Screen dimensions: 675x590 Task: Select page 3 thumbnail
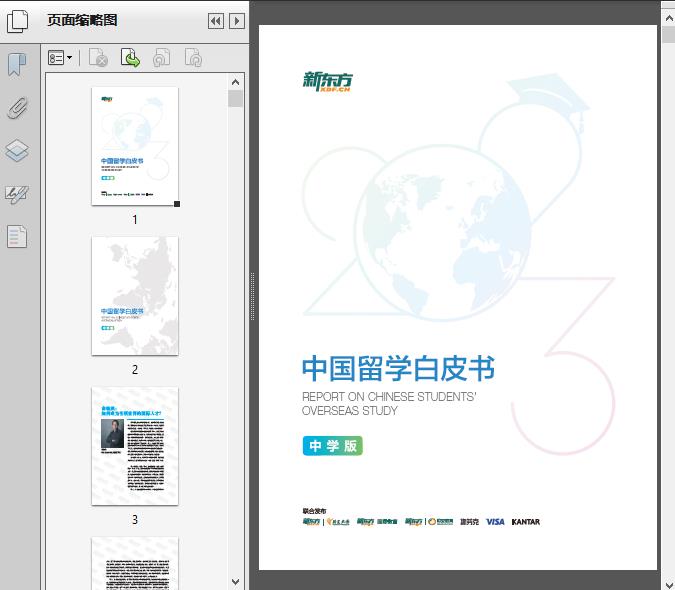coord(135,446)
